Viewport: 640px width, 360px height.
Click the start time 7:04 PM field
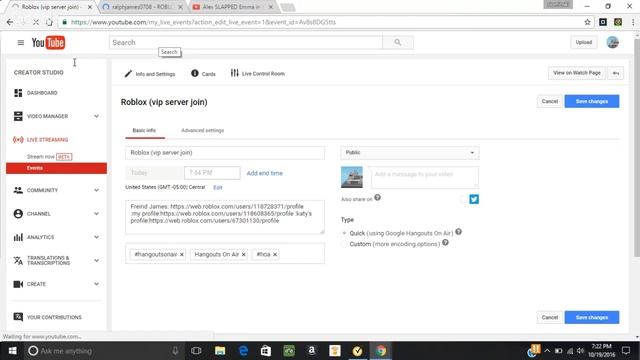[212, 173]
